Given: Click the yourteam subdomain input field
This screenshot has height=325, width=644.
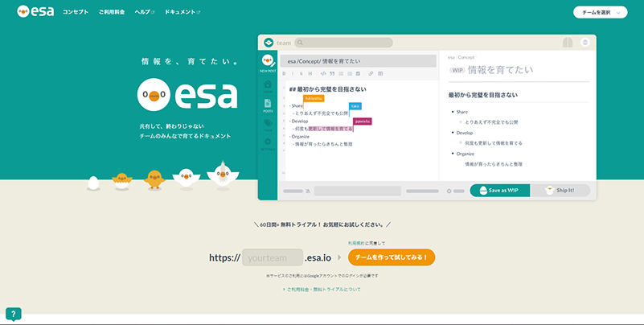Looking at the screenshot, I should (273, 257).
